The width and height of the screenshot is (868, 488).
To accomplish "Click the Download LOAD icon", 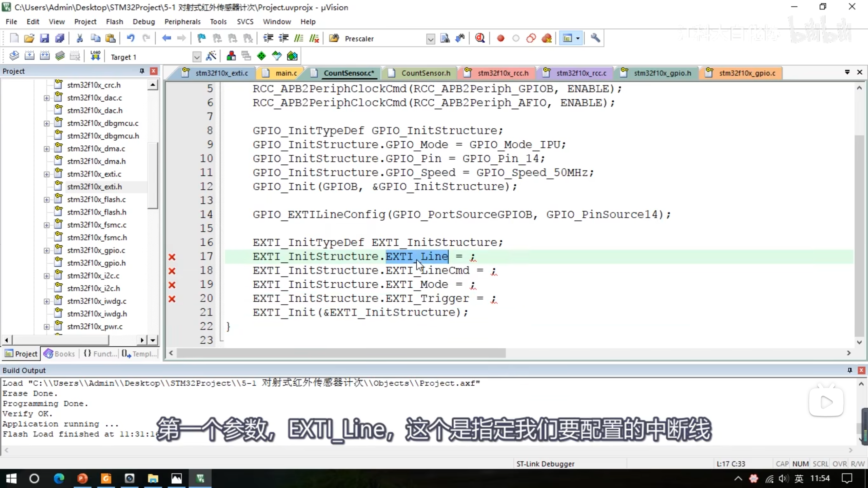I will click(x=95, y=56).
